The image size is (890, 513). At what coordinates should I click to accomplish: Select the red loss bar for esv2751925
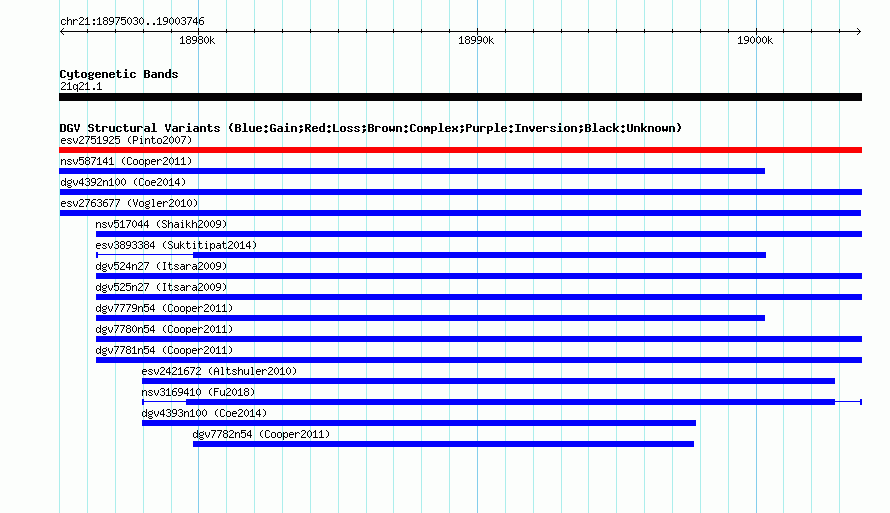460,150
